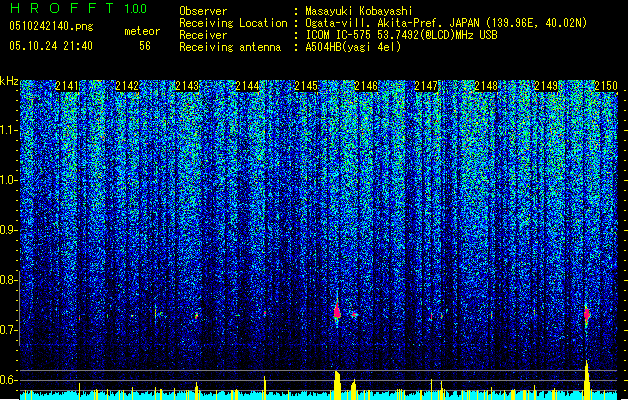629x400 pixels.
Task: Click the 2142 time marker
Action: pyautogui.click(x=127, y=86)
